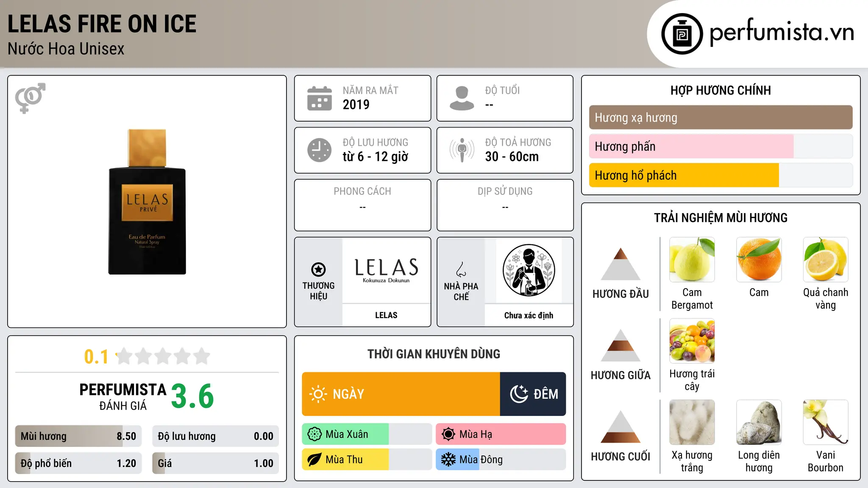Click the Đêm nighttime usage bar
The image size is (868, 488).
click(x=533, y=394)
